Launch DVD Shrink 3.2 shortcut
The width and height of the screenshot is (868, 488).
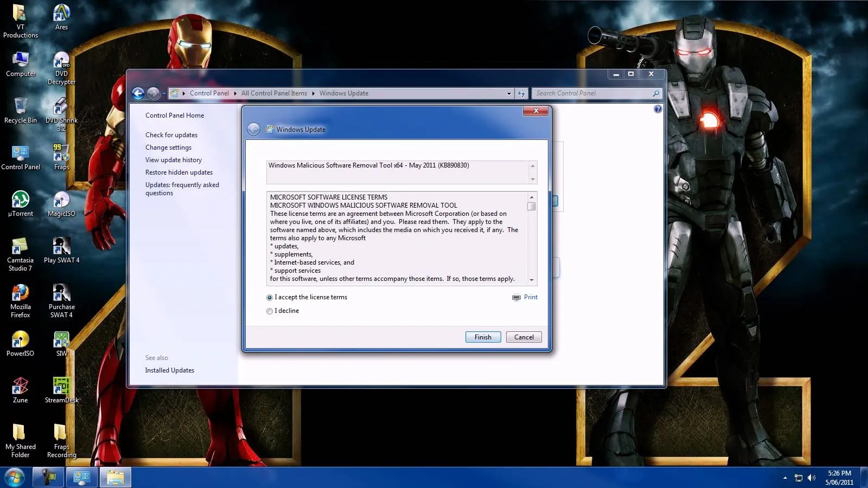point(61,115)
